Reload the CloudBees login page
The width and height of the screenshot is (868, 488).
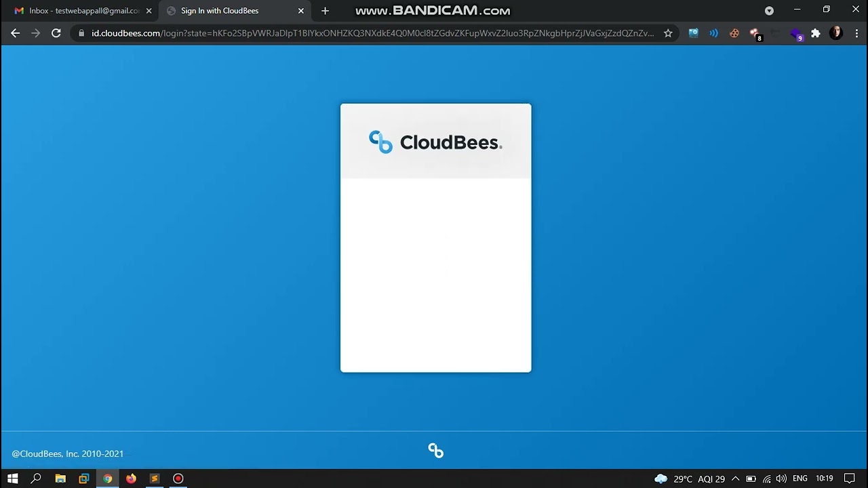[x=56, y=33]
